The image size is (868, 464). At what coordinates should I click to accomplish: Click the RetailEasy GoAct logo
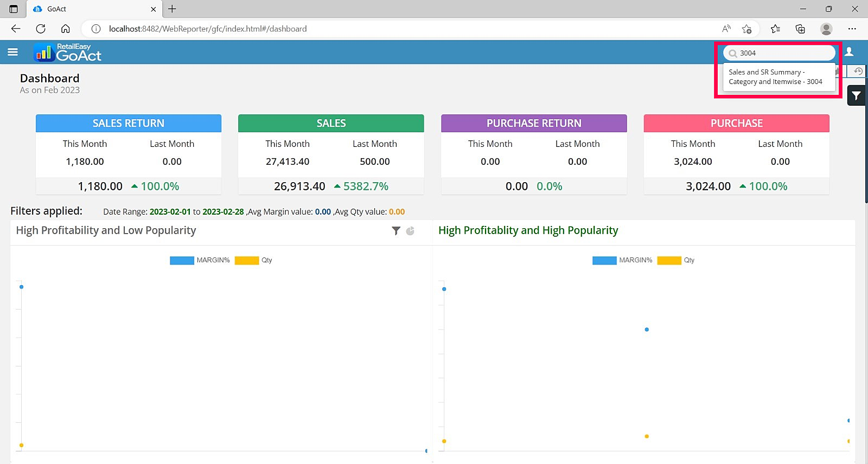(x=68, y=53)
